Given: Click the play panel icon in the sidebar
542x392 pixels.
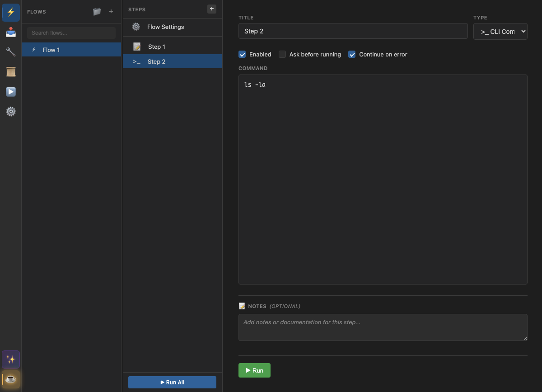Looking at the screenshot, I should 10,92.
